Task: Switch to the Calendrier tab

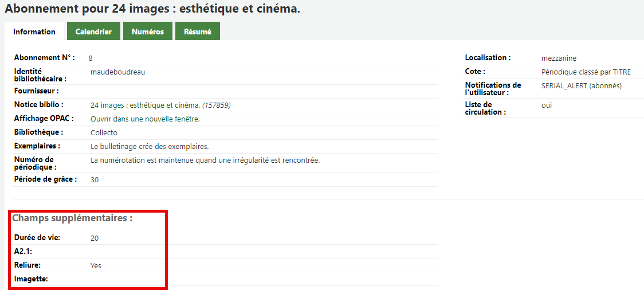Action: click(93, 32)
